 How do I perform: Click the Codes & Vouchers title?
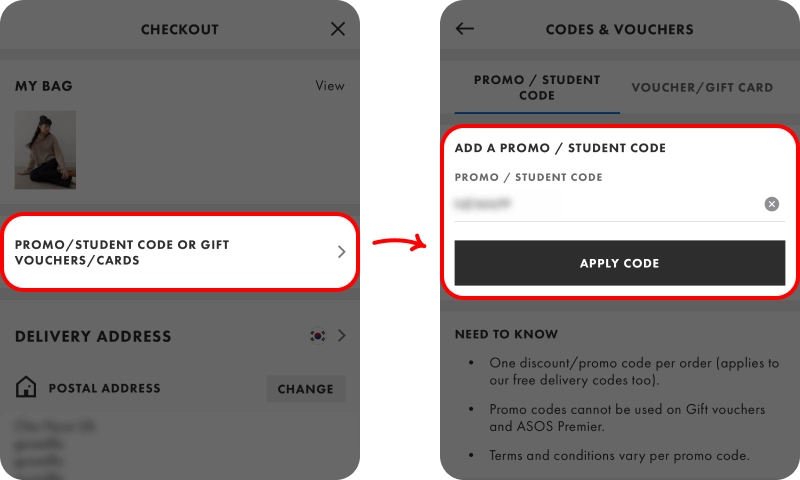[x=619, y=29]
